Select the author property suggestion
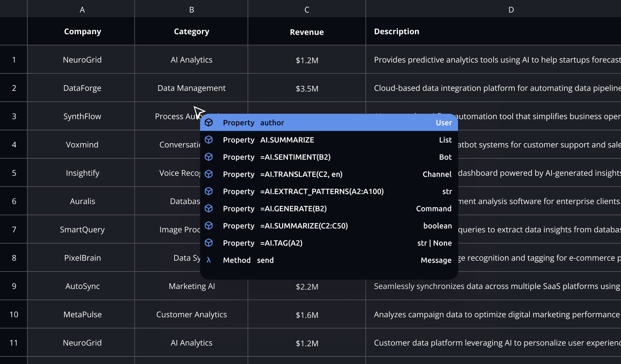This screenshot has height=364, width=621. pos(329,122)
